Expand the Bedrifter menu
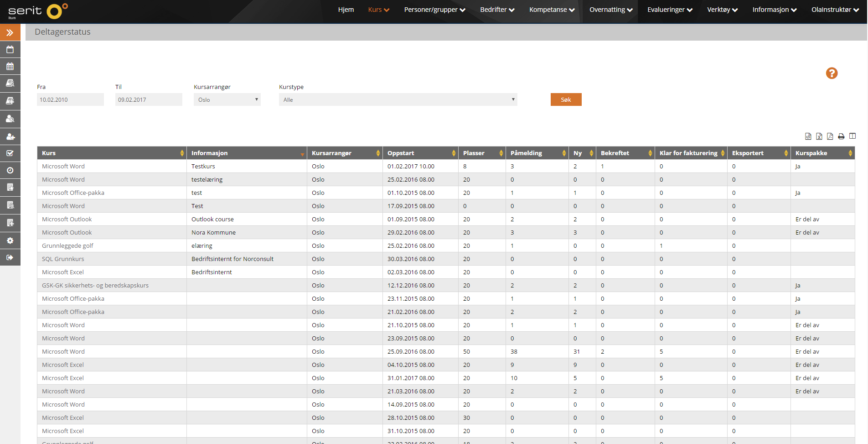This screenshot has width=868, height=444. pyautogui.click(x=497, y=10)
